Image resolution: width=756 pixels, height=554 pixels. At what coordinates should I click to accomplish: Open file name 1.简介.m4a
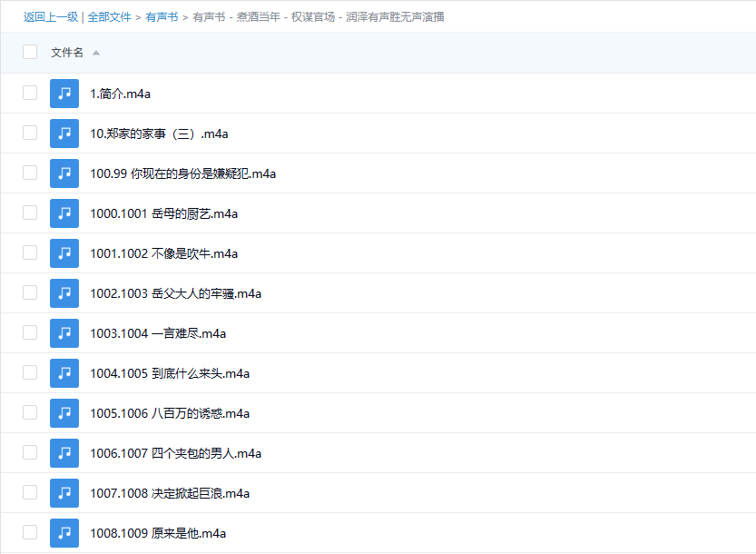pyautogui.click(x=120, y=94)
